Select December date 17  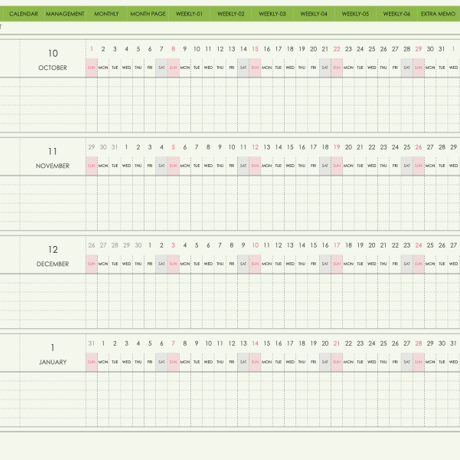[x=337, y=245]
